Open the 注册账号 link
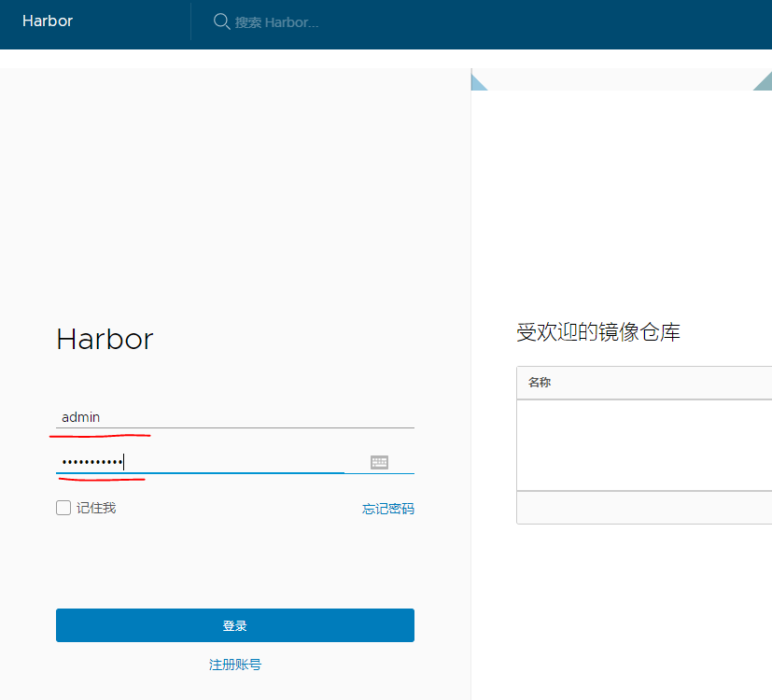This screenshot has height=700, width=772. click(x=235, y=665)
